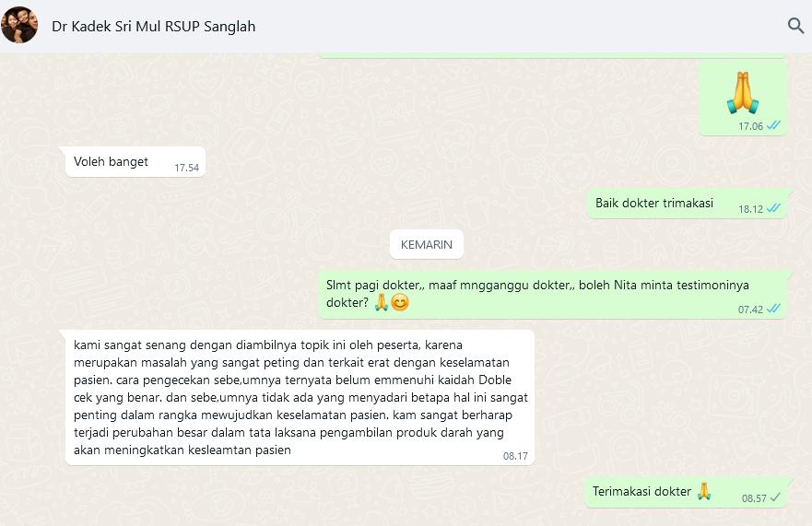The image size is (812, 526).
Task: Select 'Baik dokter trimakasi' message
Action: coord(687,204)
